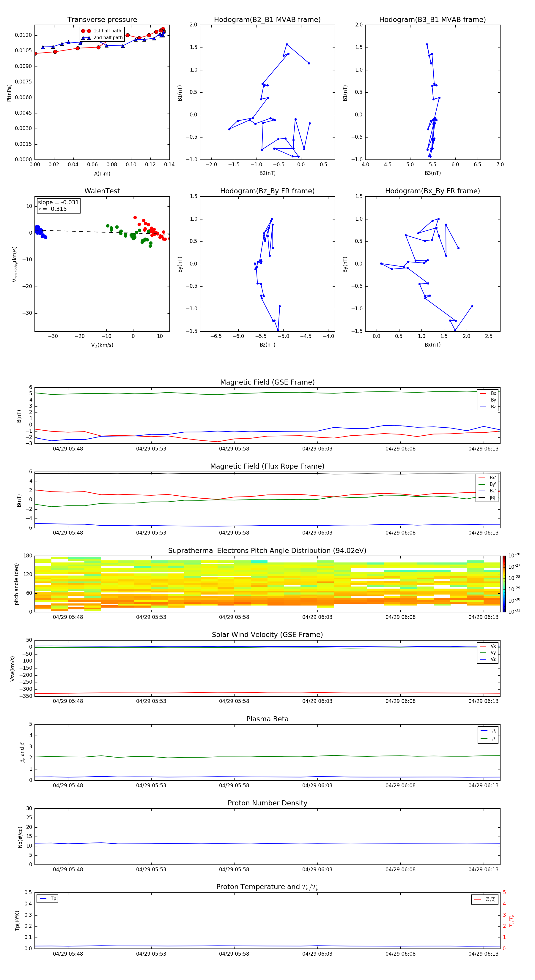Click the "Pt(nPa)" y-axis label
Image resolution: width=535 pixels, height=980 pixels.
[x=9, y=92]
